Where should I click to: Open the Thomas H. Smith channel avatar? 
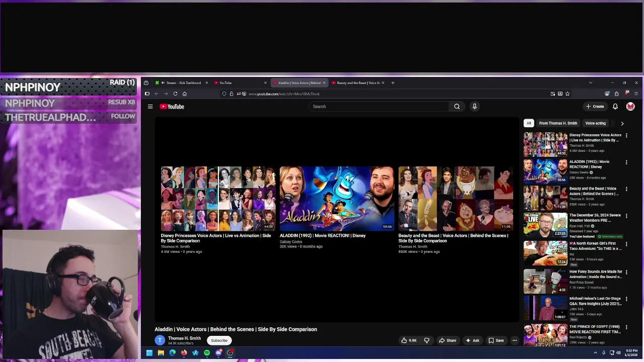click(160, 340)
